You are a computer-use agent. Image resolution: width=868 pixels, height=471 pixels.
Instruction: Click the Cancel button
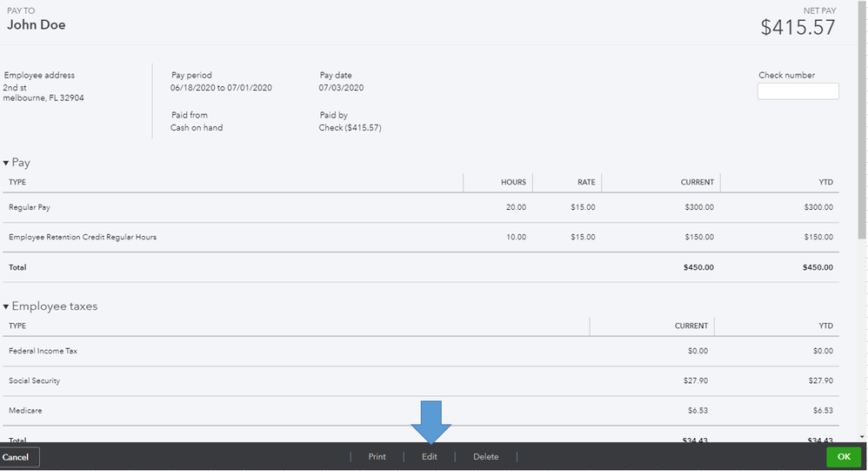[17, 456]
